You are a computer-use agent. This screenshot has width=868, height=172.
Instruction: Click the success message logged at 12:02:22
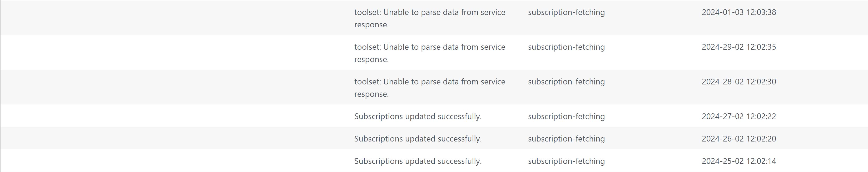(418, 117)
